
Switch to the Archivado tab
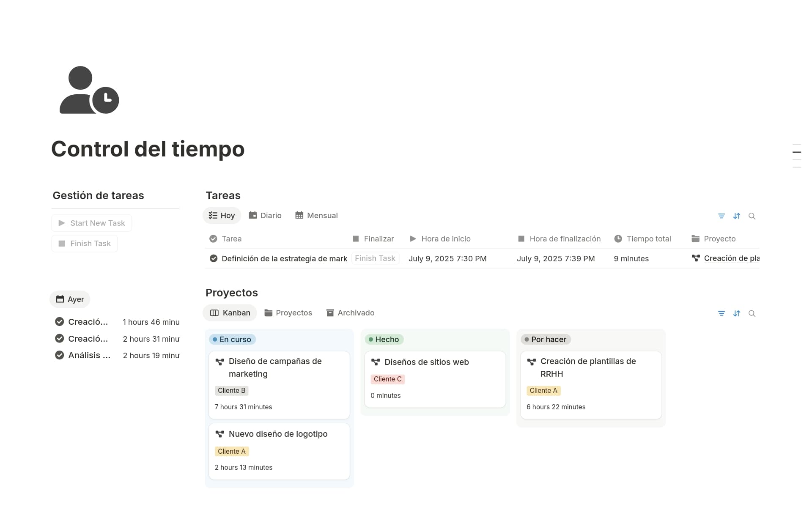tap(350, 313)
